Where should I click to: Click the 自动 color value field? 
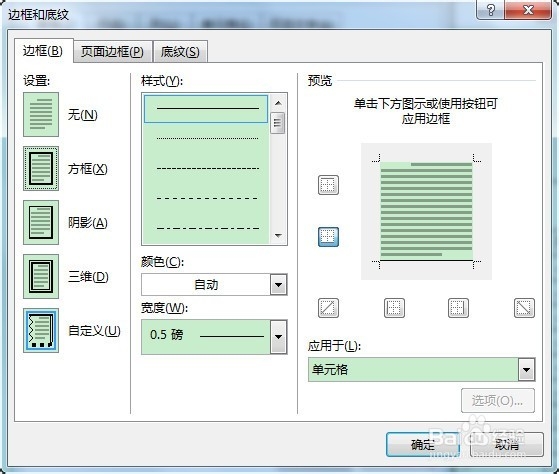click(206, 285)
